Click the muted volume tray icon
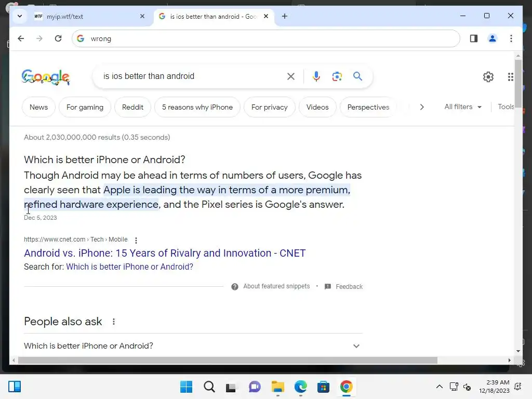The width and height of the screenshot is (532, 399). pyautogui.click(x=467, y=387)
